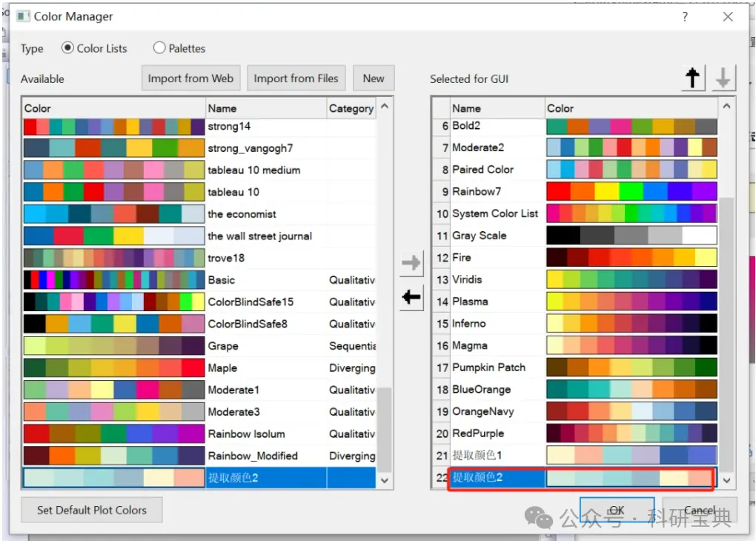Select Basic color list
The height and width of the screenshot is (549, 756).
click(x=222, y=280)
